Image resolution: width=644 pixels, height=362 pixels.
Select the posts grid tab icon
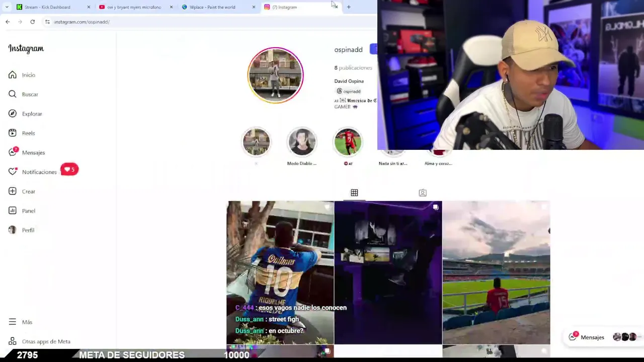[x=354, y=193]
